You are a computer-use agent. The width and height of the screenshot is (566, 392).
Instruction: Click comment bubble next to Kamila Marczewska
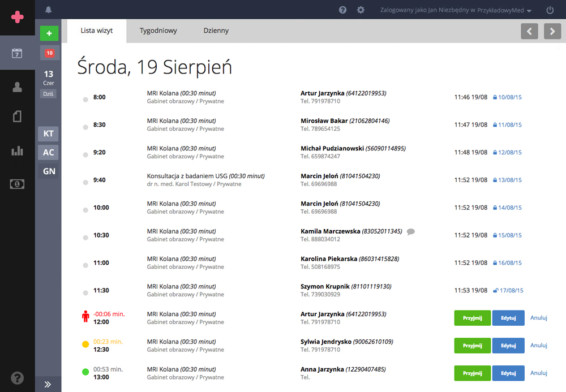click(411, 231)
